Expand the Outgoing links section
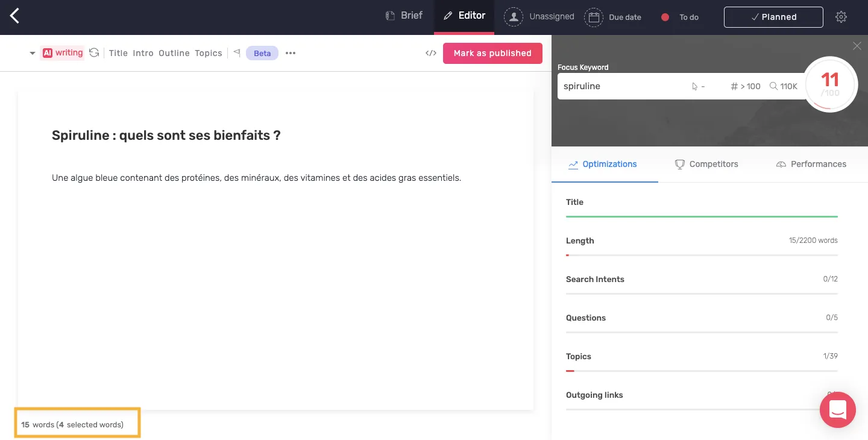The image size is (868, 440). pos(702,399)
